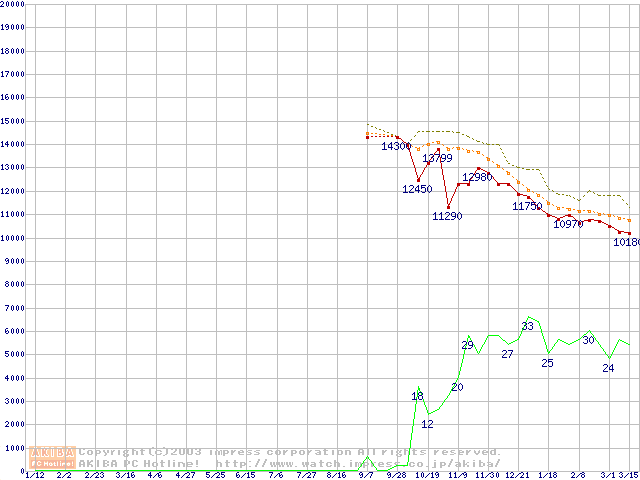Open the watch.impress.co.jp/akiba URL text
This screenshot has height=480, width=640.
pyautogui.click(x=357, y=463)
